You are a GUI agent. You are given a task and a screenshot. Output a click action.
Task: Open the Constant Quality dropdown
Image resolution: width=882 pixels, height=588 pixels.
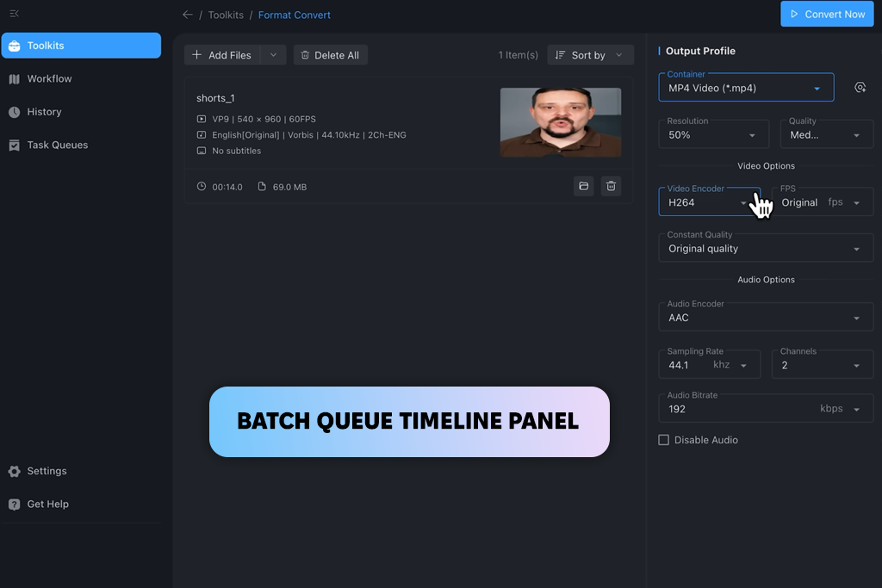(x=766, y=249)
